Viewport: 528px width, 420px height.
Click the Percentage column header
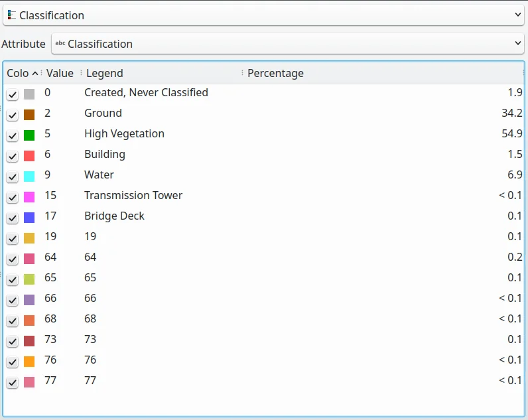point(275,73)
